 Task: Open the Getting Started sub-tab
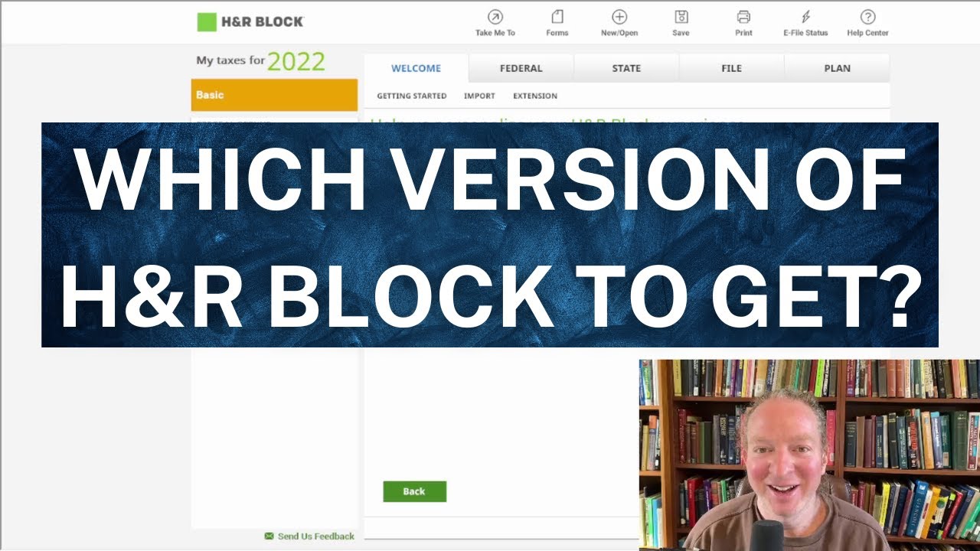[412, 96]
